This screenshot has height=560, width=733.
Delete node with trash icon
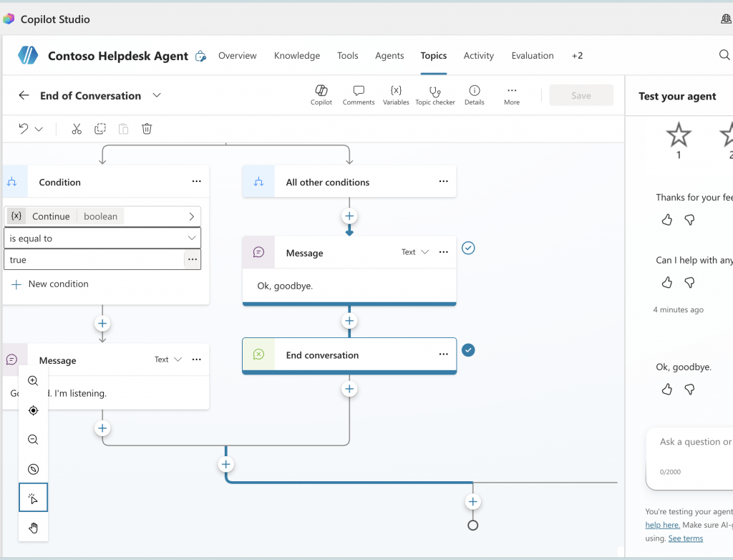(147, 129)
